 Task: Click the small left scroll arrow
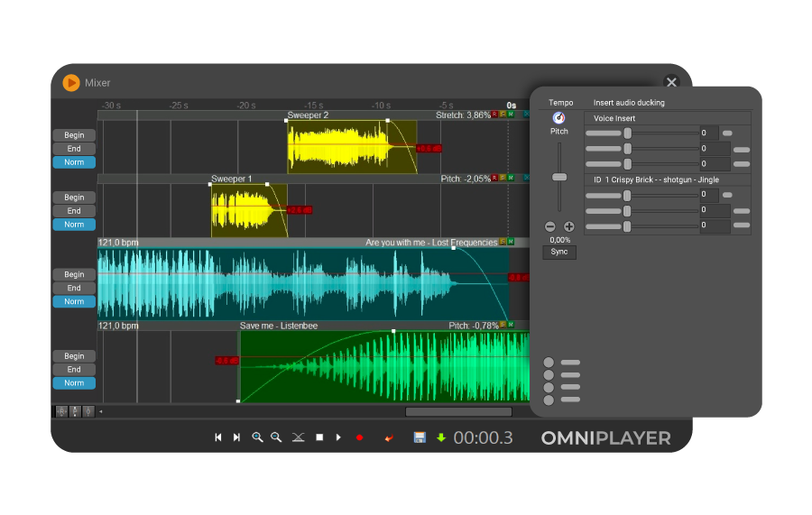click(x=100, y=412)
